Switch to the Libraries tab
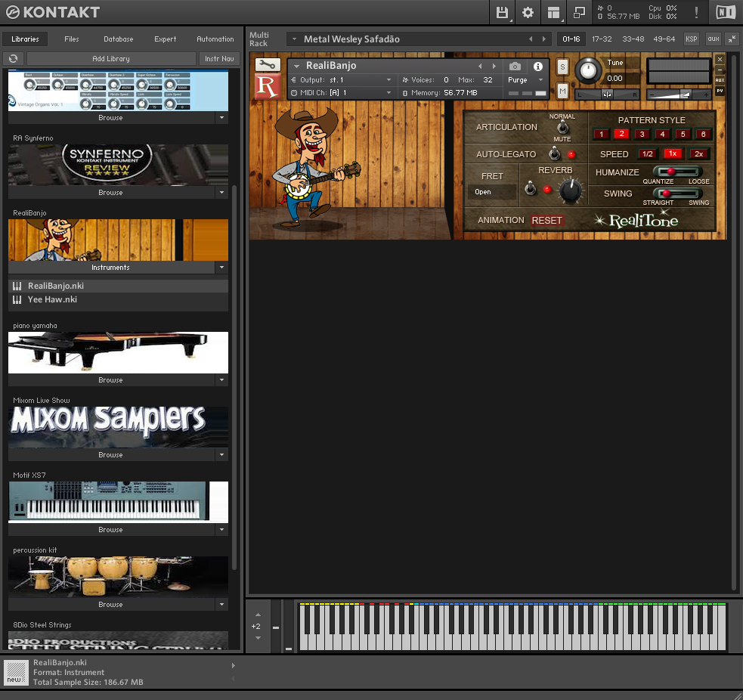 [x=25, y=39]
